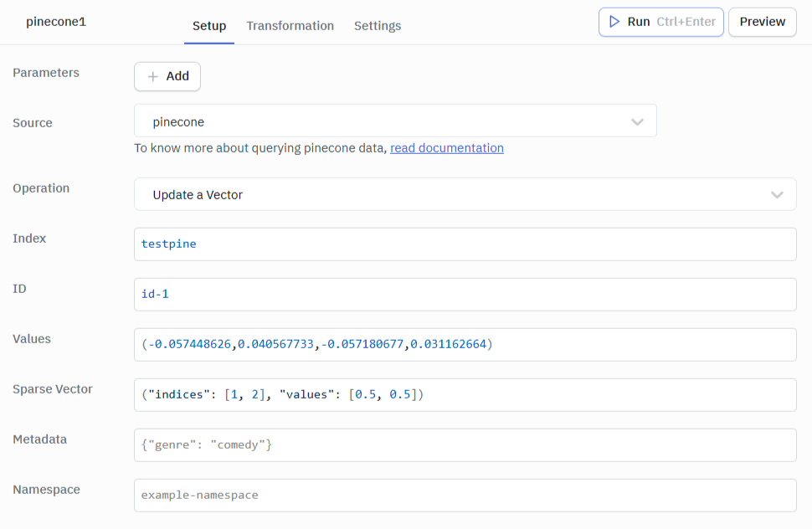Click the Preview button
Viewport: 812px width, 529px height.
(x=763, y=22)
